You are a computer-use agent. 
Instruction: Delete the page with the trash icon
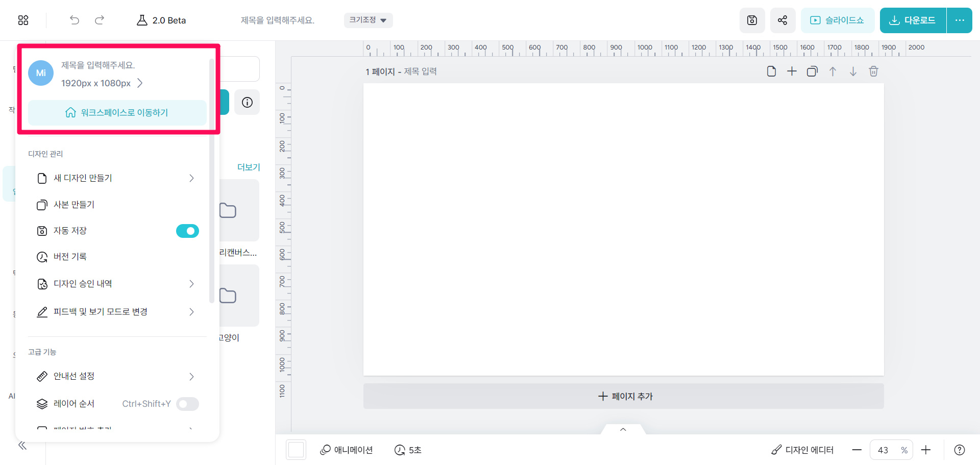[873, 71]
